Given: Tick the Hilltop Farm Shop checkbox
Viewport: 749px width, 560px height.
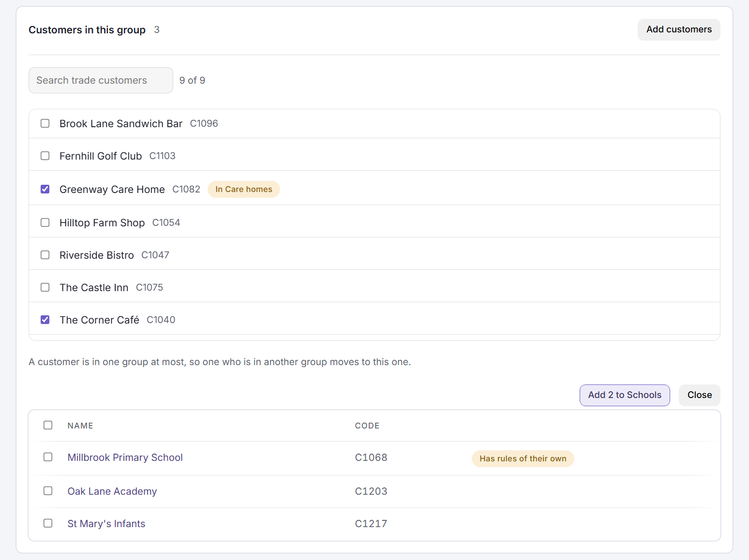Looking at the screenshot, I should coord(45,222).
